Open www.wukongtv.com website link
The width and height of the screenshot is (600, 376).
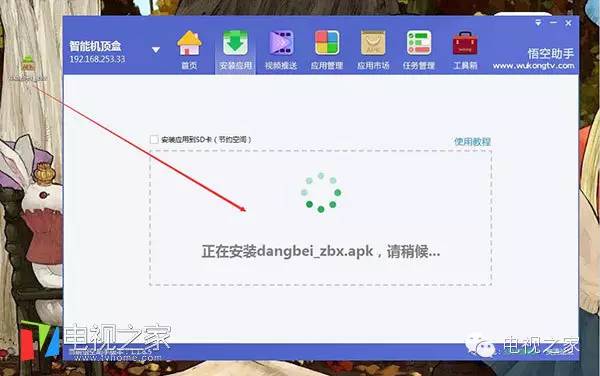click(x=533, y=66)
